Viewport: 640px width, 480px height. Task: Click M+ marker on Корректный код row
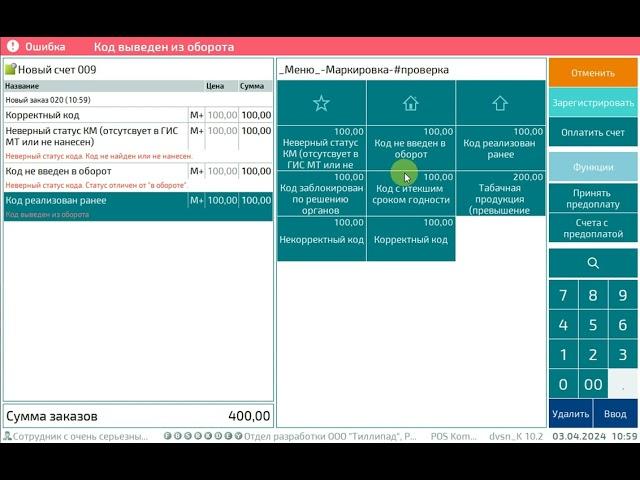[196, 115]
